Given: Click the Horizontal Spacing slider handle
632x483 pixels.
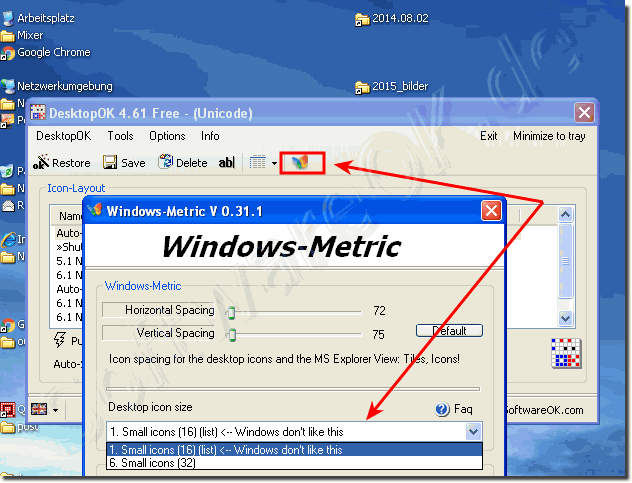Looking at the screenshot, I should tap(231, 312).
